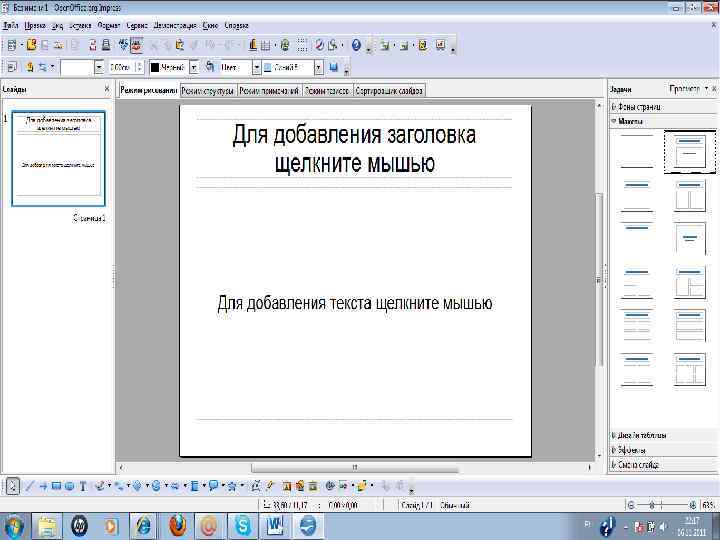Screen dimensions: 720x540
Task: Expand the Дизайн таблицы section
Action: click(664, 435)
